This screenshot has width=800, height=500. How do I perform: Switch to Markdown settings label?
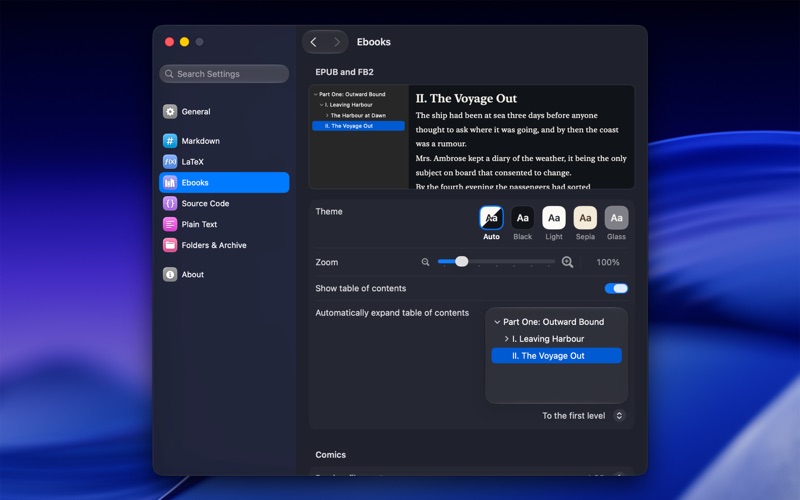(x=201, y=141)
